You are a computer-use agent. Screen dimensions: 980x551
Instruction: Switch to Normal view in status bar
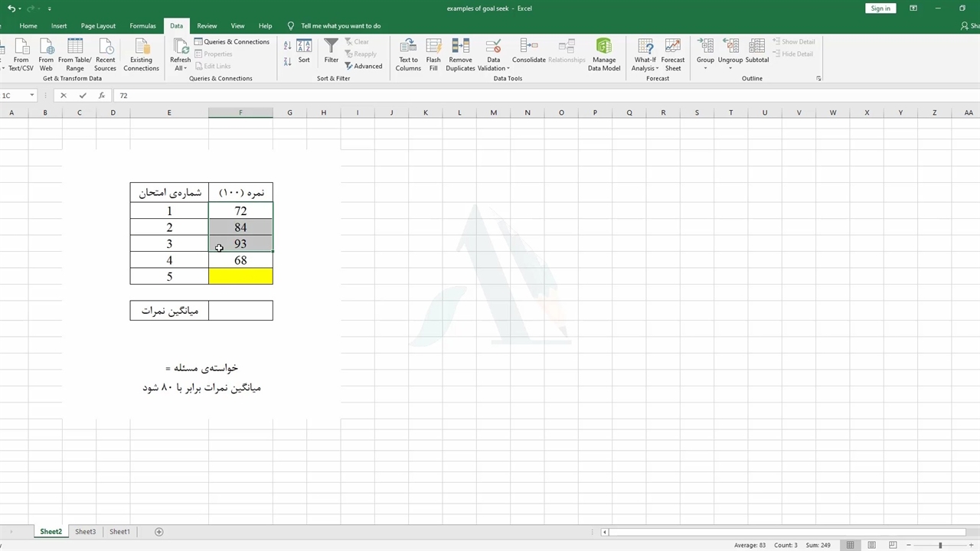[850, 545]
